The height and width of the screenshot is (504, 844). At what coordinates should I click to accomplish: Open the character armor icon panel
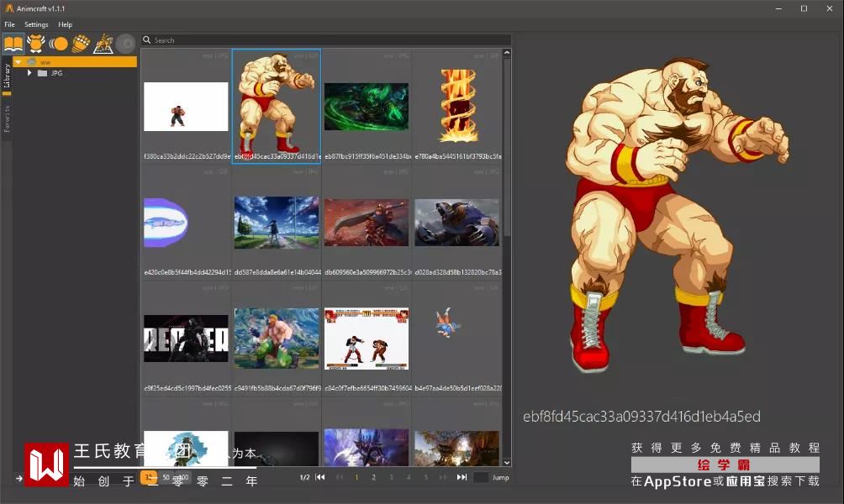(x=36, y=44)
